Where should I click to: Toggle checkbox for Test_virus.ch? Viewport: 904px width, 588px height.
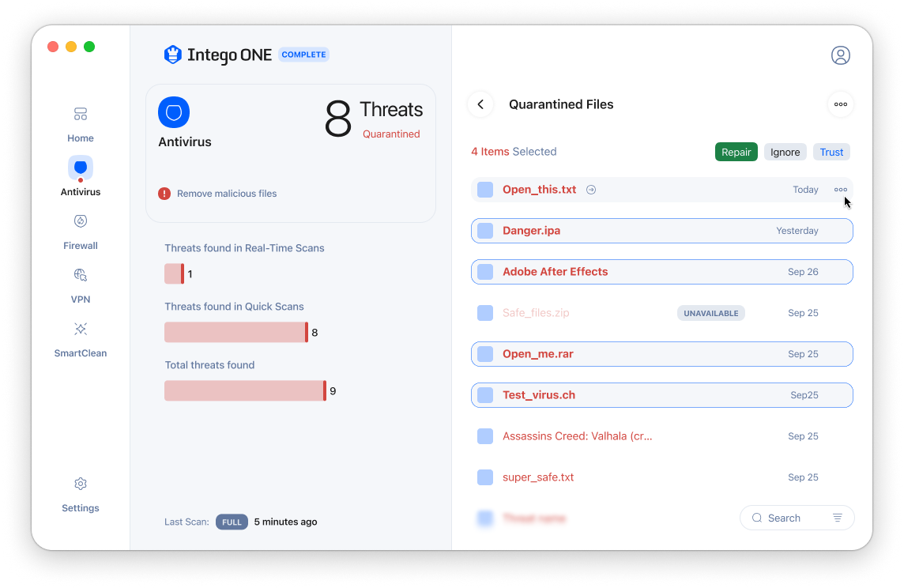click(485, 395)
